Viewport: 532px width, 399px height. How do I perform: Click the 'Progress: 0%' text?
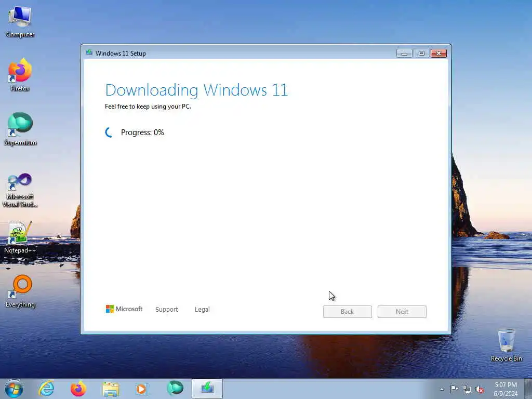point(142,132)
